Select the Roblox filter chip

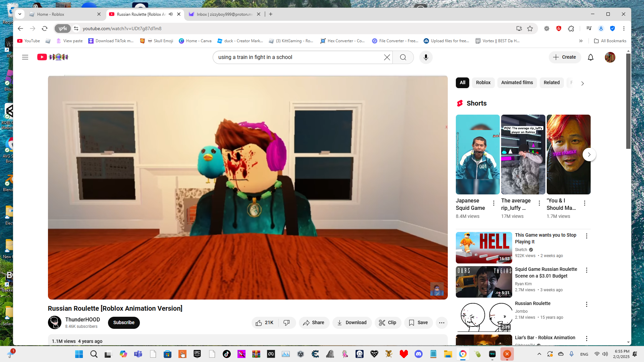[483, 82]
